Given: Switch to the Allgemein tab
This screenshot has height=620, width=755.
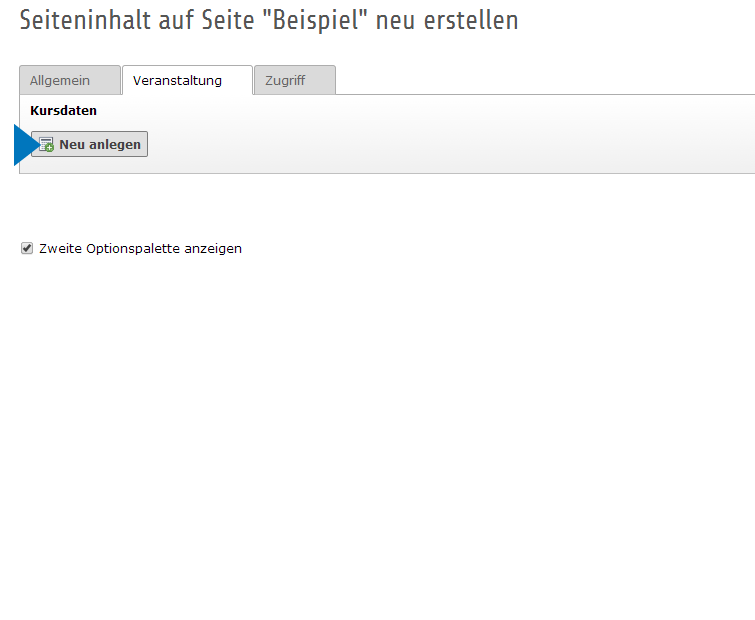Looking at the screenshot, I should [x=60, y=81].
